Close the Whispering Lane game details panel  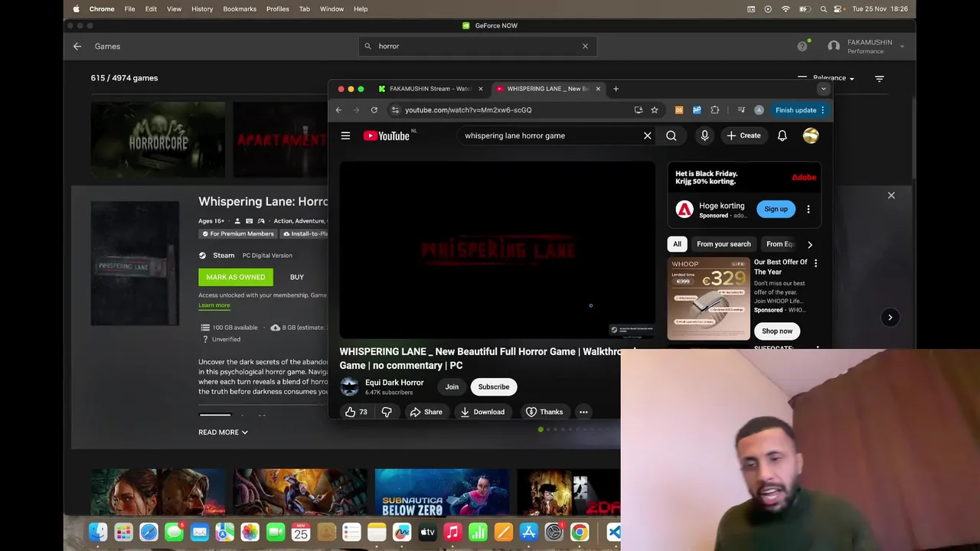point(891,195)
